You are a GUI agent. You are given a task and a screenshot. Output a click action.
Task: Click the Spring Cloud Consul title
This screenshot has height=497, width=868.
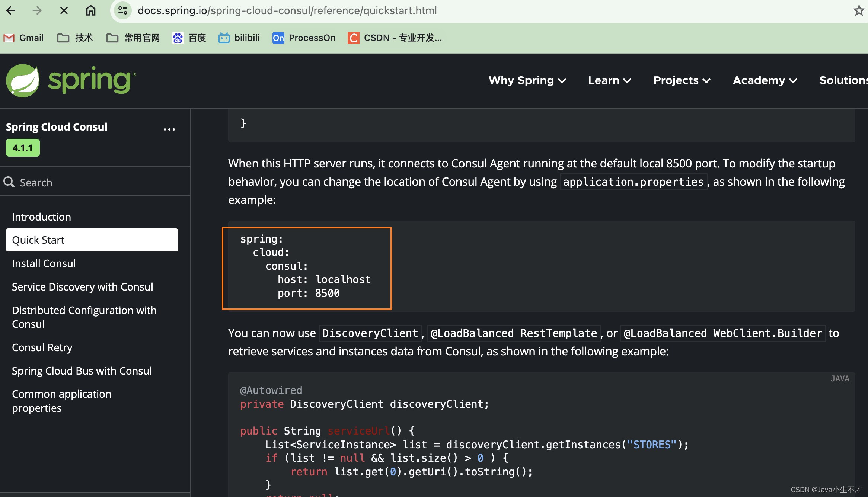click(x=57, y=127)
